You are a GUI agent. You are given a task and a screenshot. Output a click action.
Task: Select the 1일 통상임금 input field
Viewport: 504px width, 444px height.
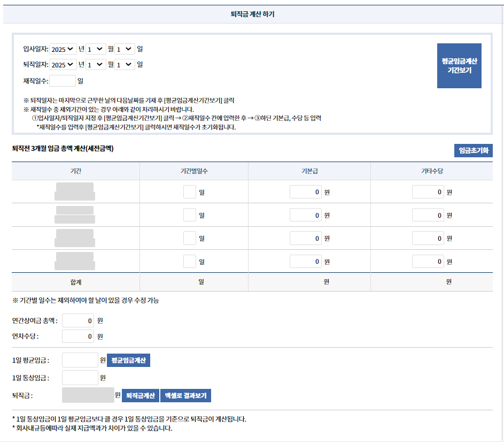coord(80,378)
